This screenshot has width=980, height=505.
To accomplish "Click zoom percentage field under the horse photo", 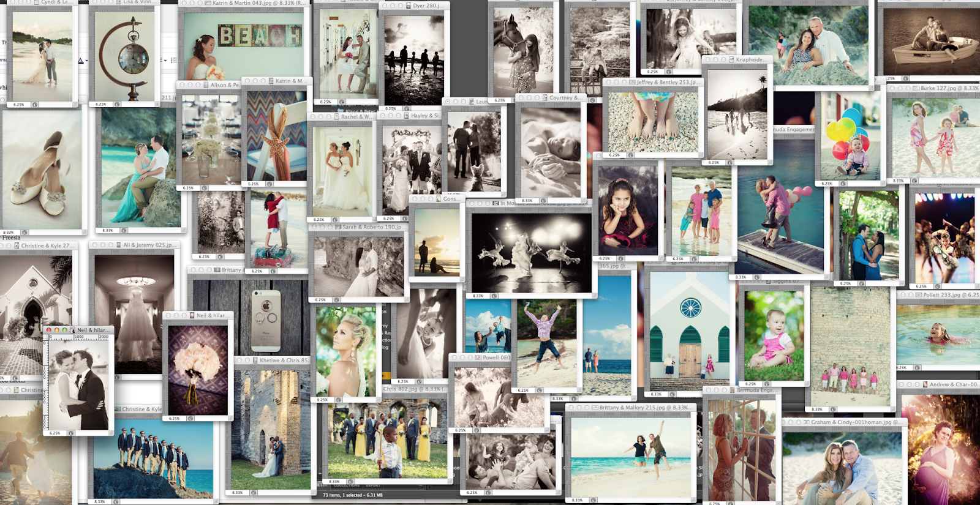I will (x=500, y=100).
